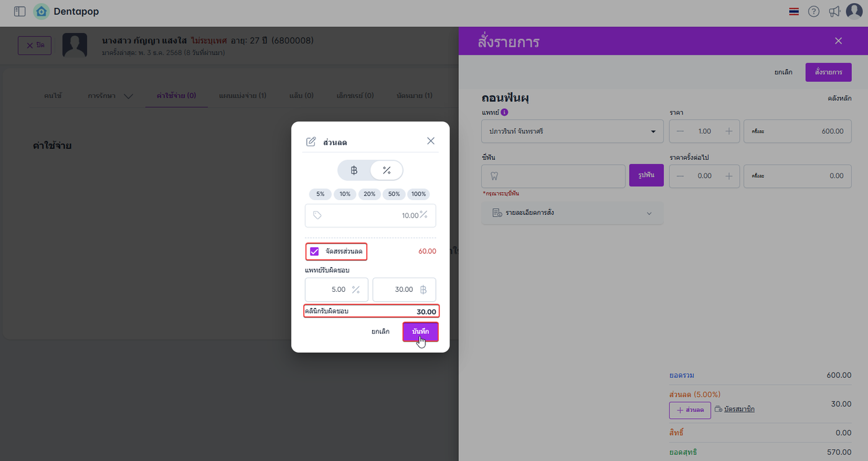Switch to the ค่าใช้จ่าย tab
The image size is (868, 461).
coord(176,96)
